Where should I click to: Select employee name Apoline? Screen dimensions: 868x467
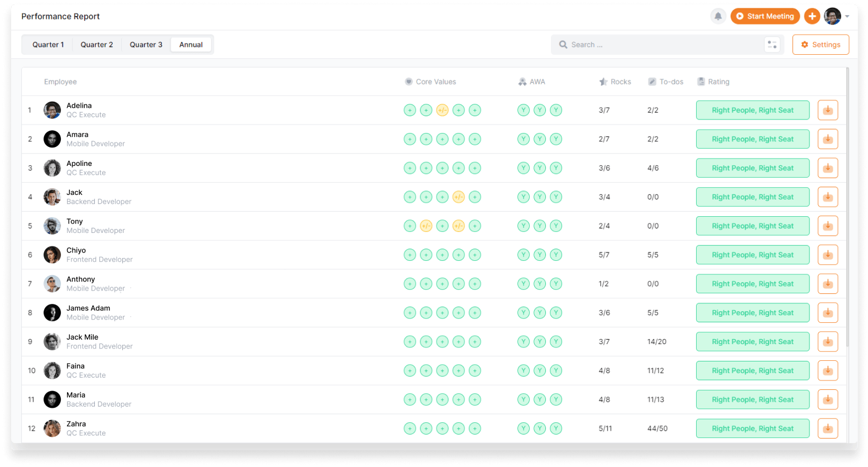pos(79,164)
